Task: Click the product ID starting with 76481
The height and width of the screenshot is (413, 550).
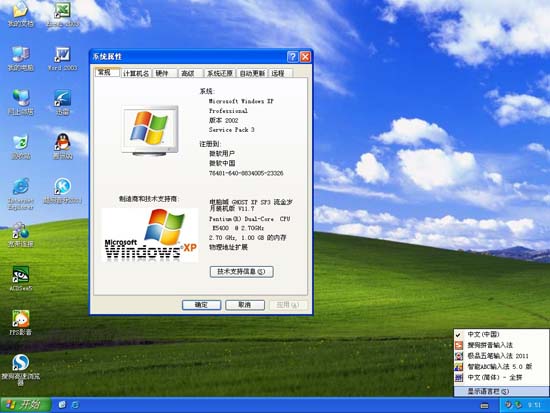Action: pyautogui.click(x=246, y=173)
